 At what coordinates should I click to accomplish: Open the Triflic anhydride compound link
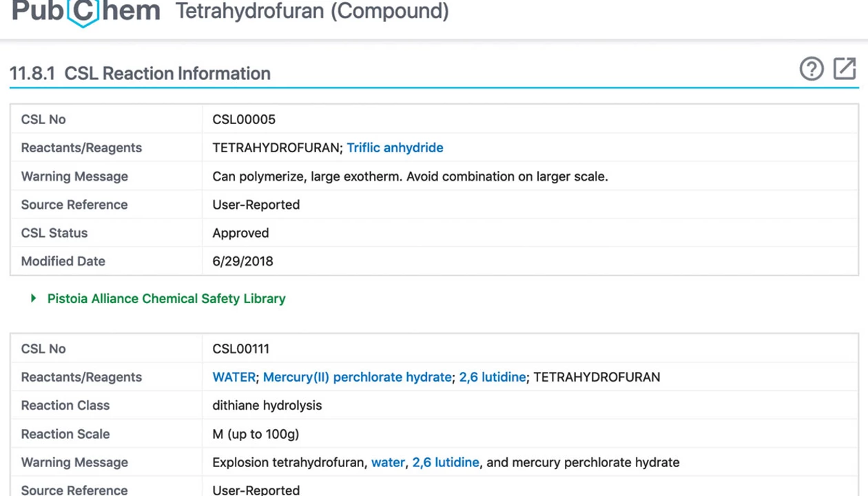[x=395, y=147]
